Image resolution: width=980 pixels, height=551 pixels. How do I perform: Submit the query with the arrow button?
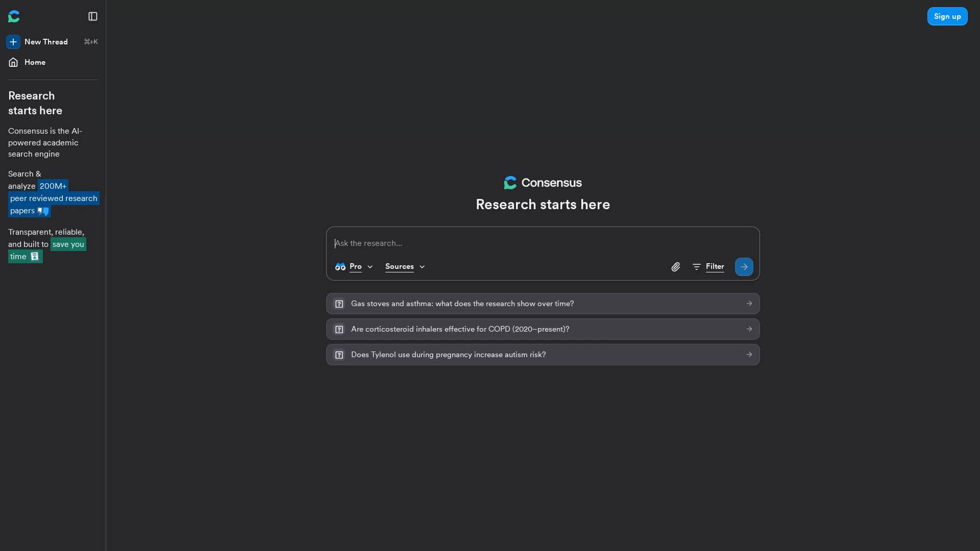tap(744, 267)
